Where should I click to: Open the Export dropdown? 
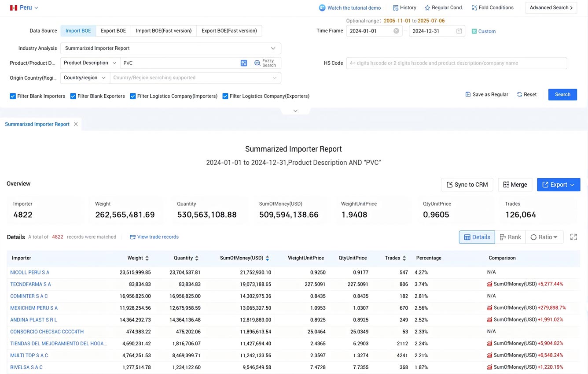coord(559,185)
